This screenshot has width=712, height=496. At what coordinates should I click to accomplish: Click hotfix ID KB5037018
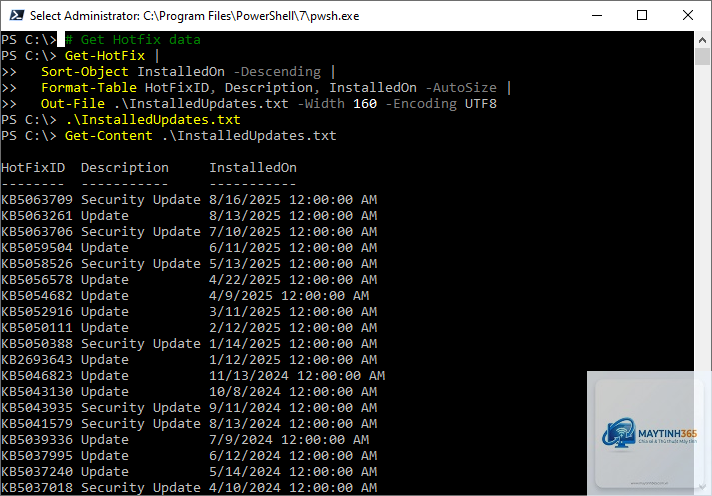point(37,487)
